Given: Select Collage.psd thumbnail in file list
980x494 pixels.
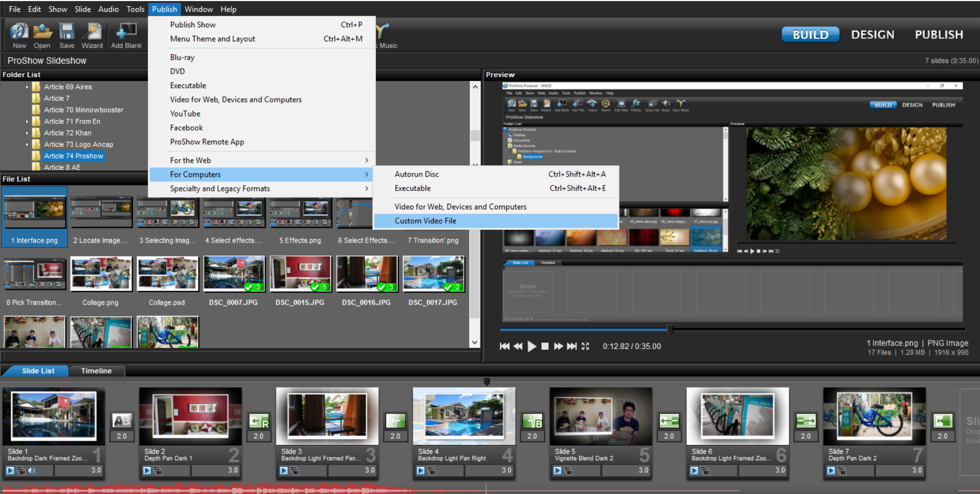Looking at the screenshot, I should [x=168, y=274].
